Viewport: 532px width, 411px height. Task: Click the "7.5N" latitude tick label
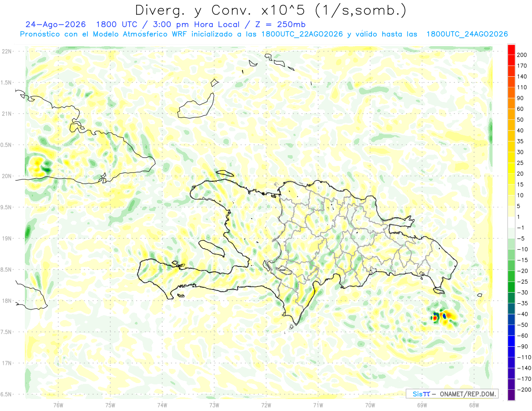pos(6,332)
